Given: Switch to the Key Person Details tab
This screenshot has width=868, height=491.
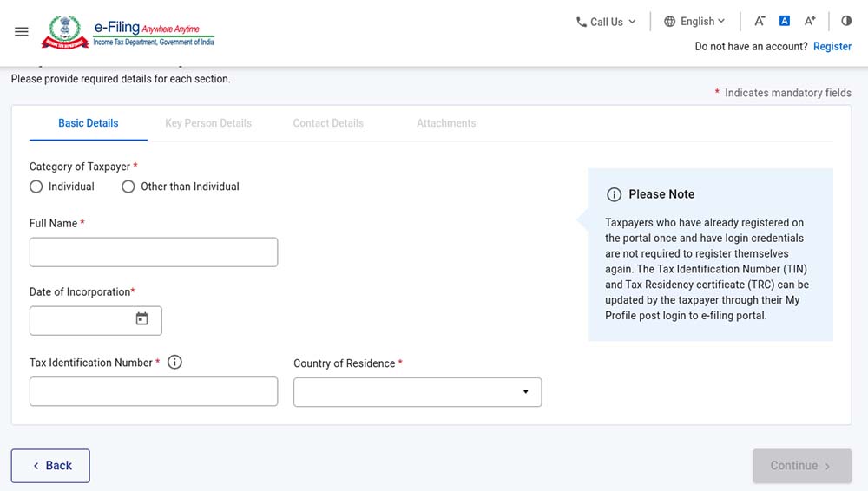Looking at the screenshot, I should tap(208, 123).
